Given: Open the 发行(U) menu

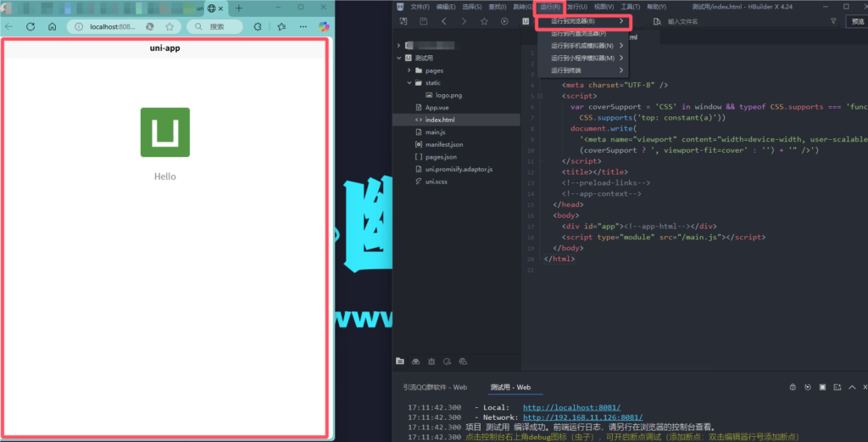Looking at the screenshot, I should tap(576, 7).
